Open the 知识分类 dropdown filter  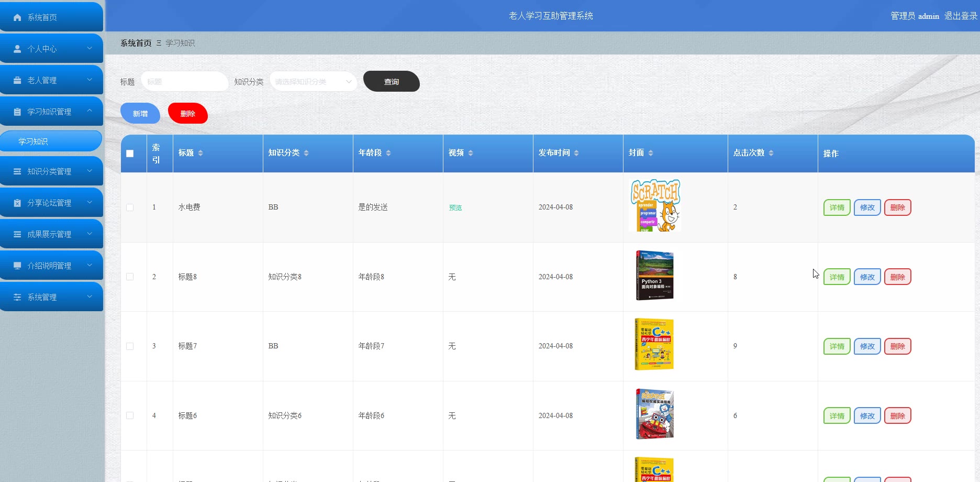tap(313, 82)
